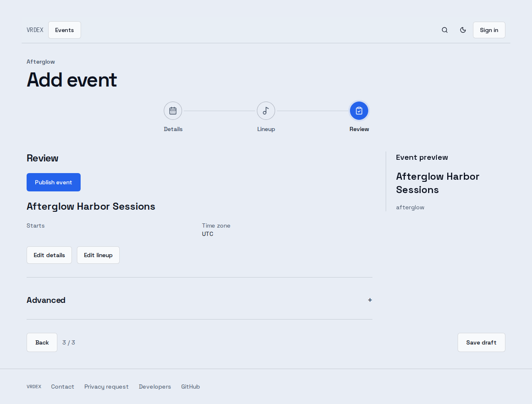Open the Developers footer link
The height and width of the screenshot is (404, 532).
(x=155, y=387)
